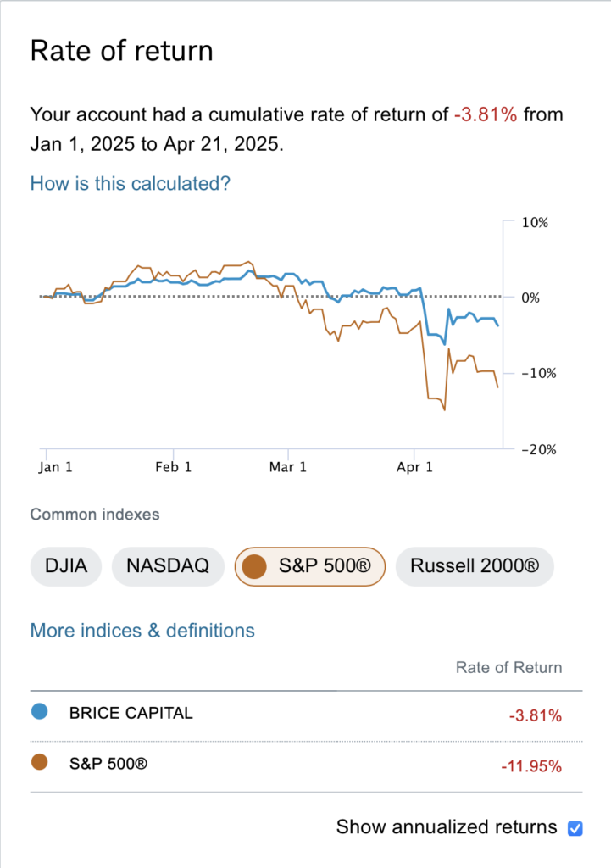Toggle the Russell 2000® index chip
611x868 pixels.
(474, 566)
